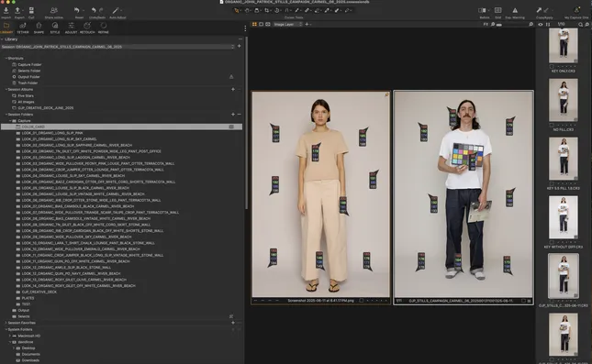Add a session folder with plus icon
This screenshot has height=364, width=592.
pos(233,115)
